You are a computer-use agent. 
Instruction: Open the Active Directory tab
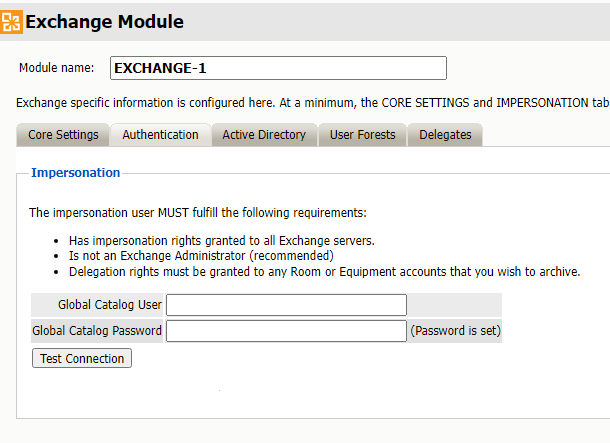[264, 135]
